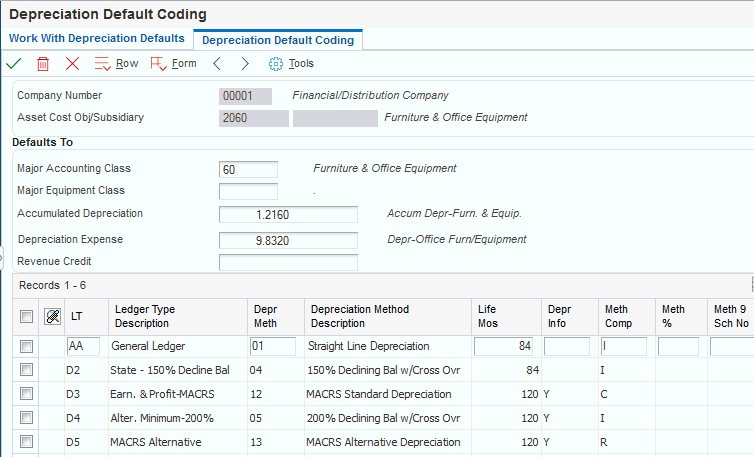Click the red trash Delete icon
This screenshot has width=754, height=457.
[x=43, y=63]
